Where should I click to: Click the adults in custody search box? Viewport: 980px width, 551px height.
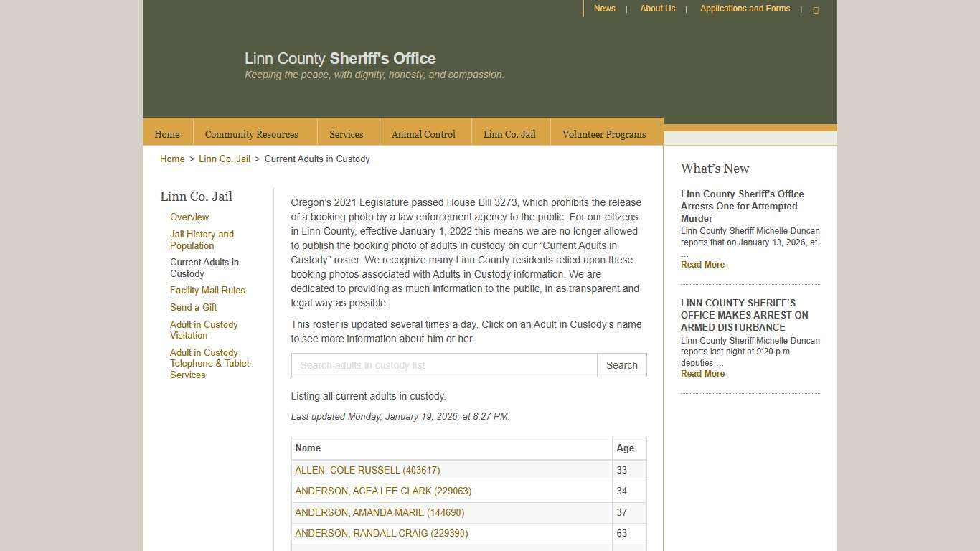(x=443, y=365)
